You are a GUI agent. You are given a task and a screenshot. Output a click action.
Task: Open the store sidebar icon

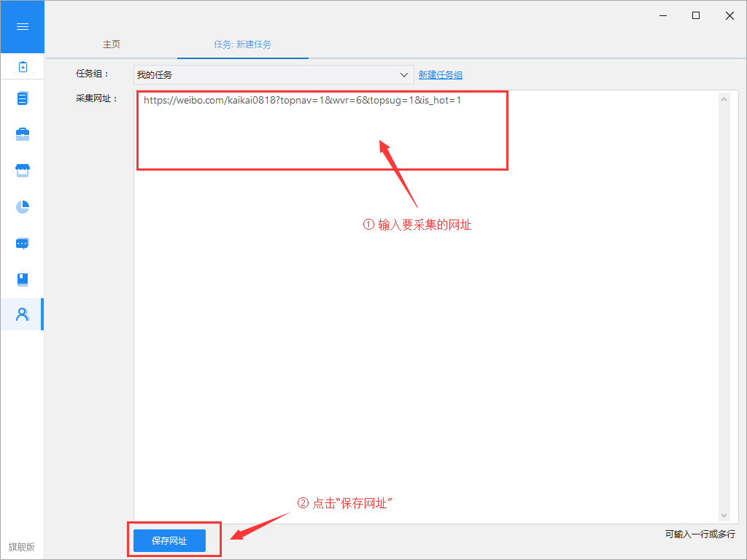(x=23, y=171)
